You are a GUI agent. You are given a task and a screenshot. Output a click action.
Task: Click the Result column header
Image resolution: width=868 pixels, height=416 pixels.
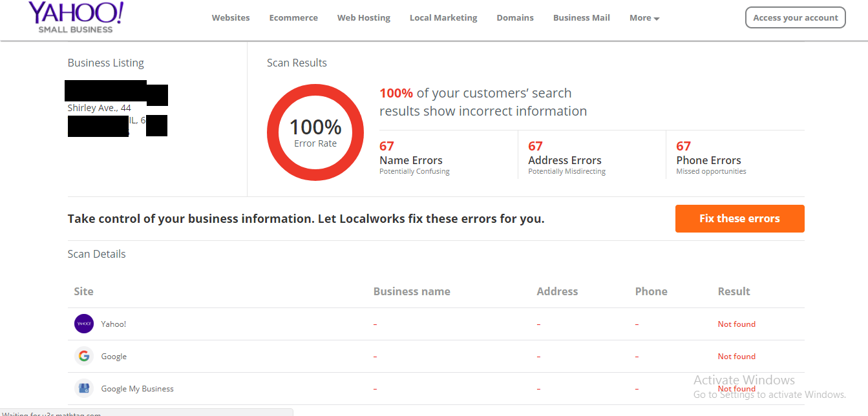pos(734,291)
